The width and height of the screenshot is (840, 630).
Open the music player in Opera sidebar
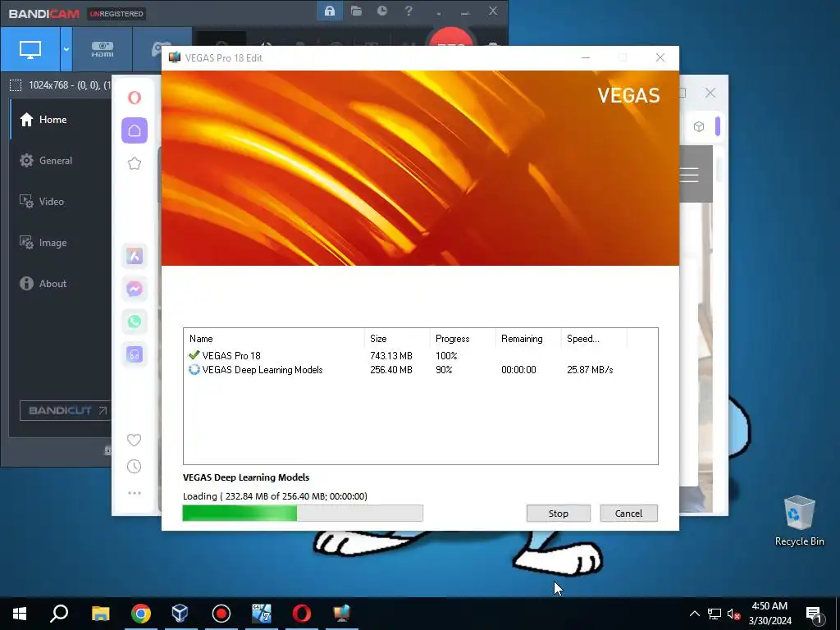(135, 354)
